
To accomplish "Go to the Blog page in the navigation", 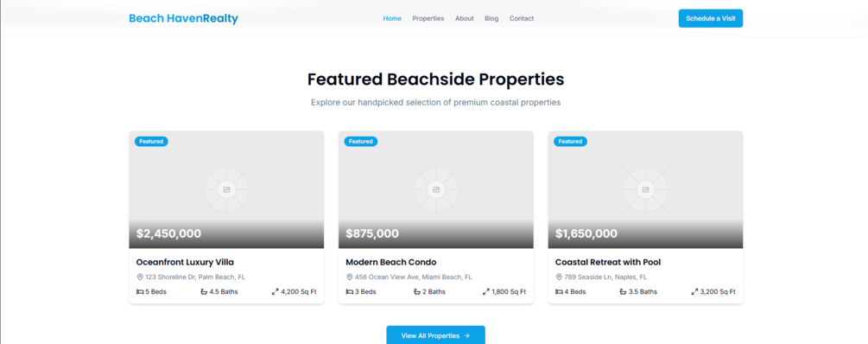I will (491, 18).
